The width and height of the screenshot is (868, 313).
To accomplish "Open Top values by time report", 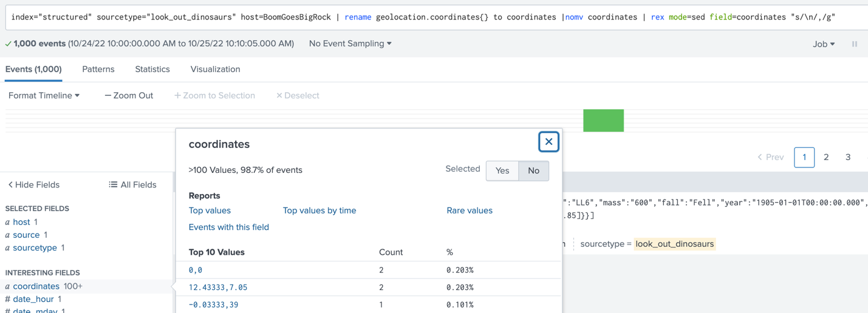I will click(320, 210).
